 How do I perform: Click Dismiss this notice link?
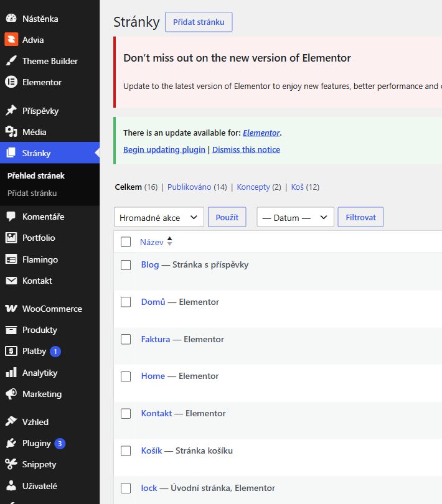[246, 149]
